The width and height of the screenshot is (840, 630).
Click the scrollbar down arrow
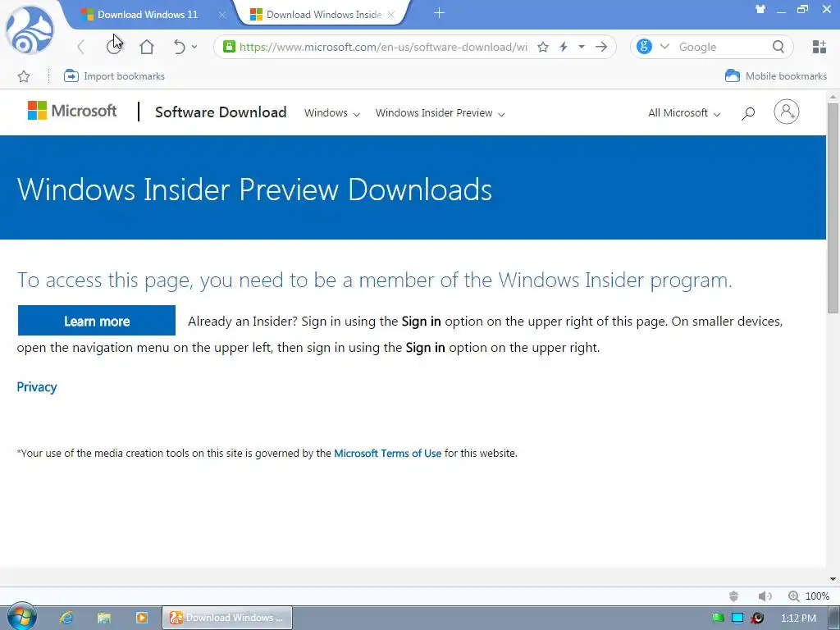pyautogui.click(x=833, y=579)
